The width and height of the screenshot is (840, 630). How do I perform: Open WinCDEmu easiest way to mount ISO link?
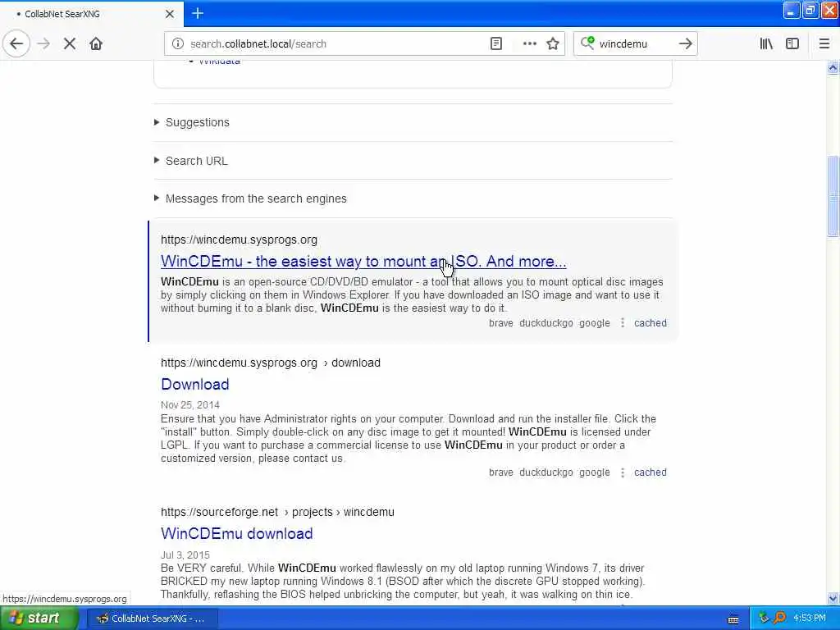(x=363, y=261)
